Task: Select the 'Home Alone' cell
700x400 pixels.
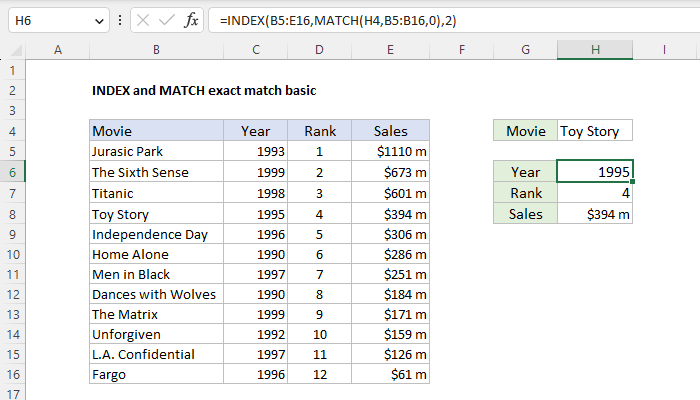Action: (156, 254)
